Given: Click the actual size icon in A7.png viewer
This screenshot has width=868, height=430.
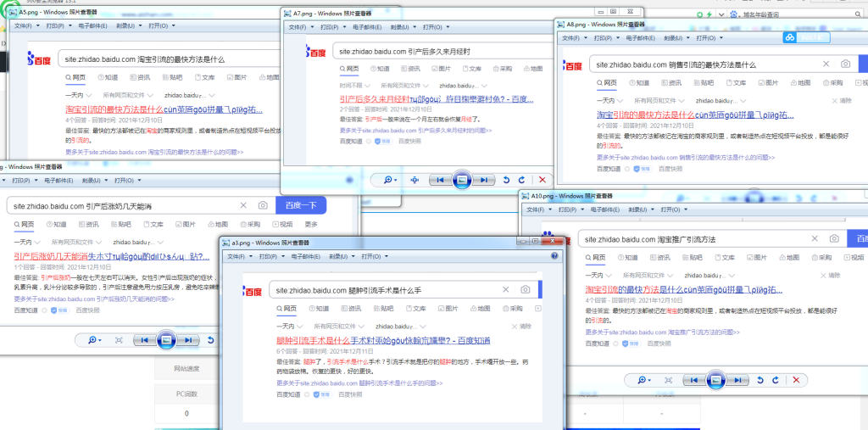Looking at the screenshot, I should click(415, 180).
